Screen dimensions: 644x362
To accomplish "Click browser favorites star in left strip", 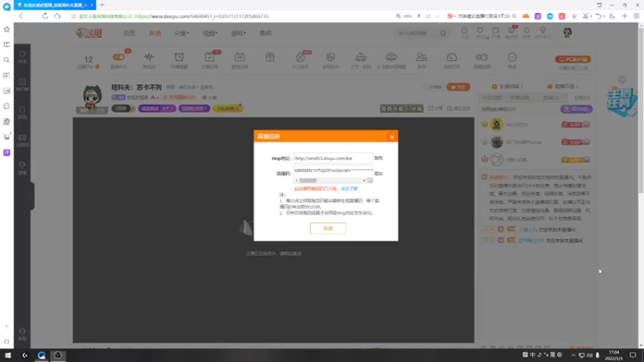I will pyautogui.click(x=6, y=29).
